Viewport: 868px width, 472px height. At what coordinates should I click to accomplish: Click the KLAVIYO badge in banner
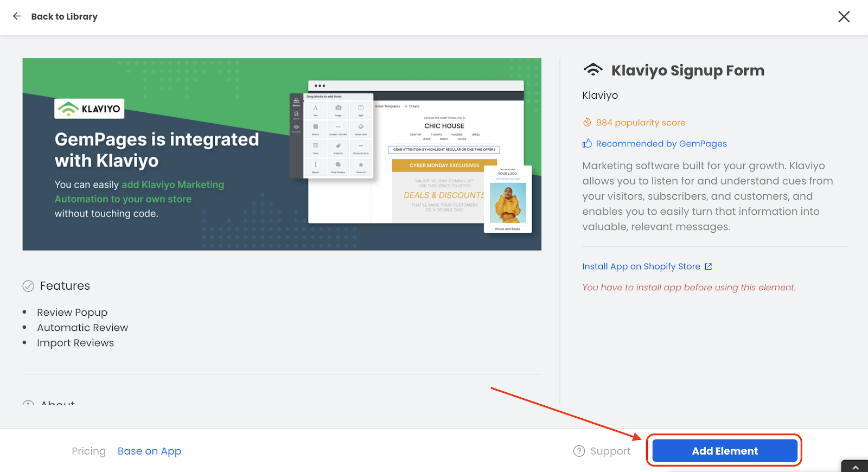(x=90, y=109)
